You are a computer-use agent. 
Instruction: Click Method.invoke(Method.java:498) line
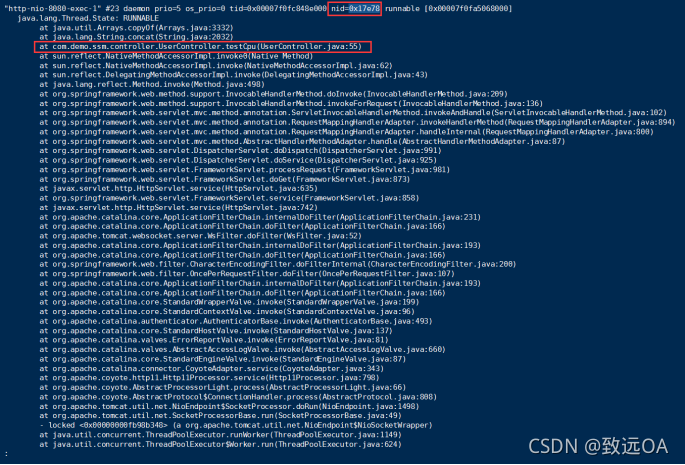[x=152, y=85]
